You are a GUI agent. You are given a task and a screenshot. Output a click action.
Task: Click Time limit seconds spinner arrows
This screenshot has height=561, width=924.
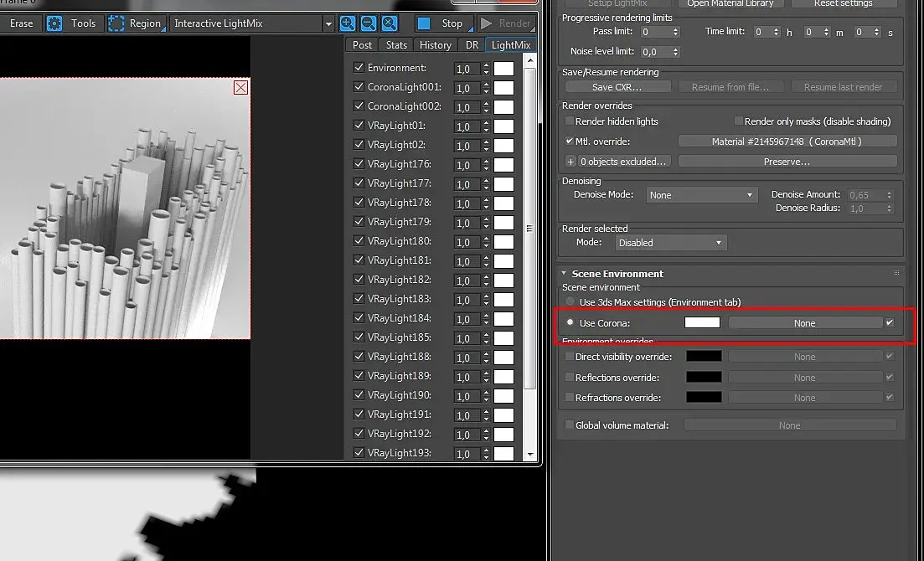click(877, 32)
